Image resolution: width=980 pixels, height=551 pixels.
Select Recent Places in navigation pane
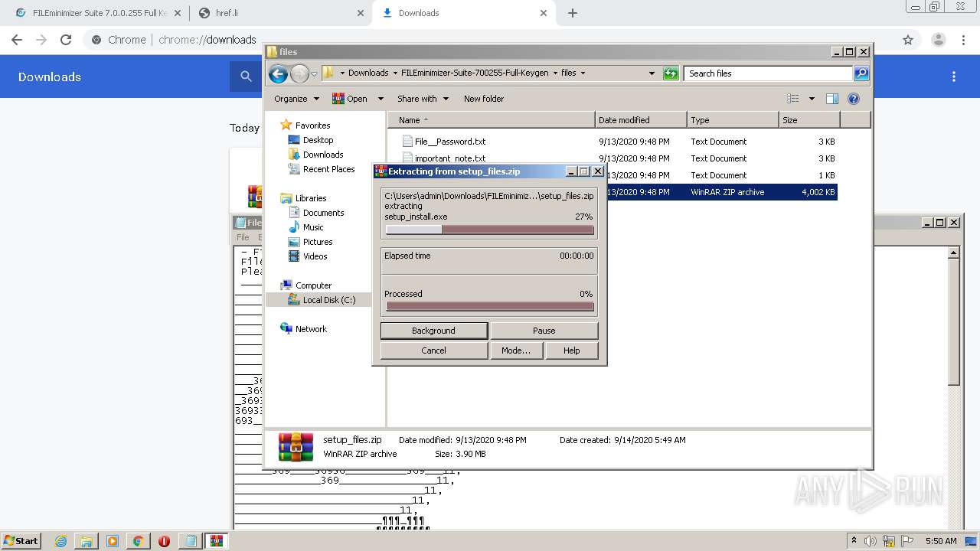pyautogui.click(x=328, y=169)
